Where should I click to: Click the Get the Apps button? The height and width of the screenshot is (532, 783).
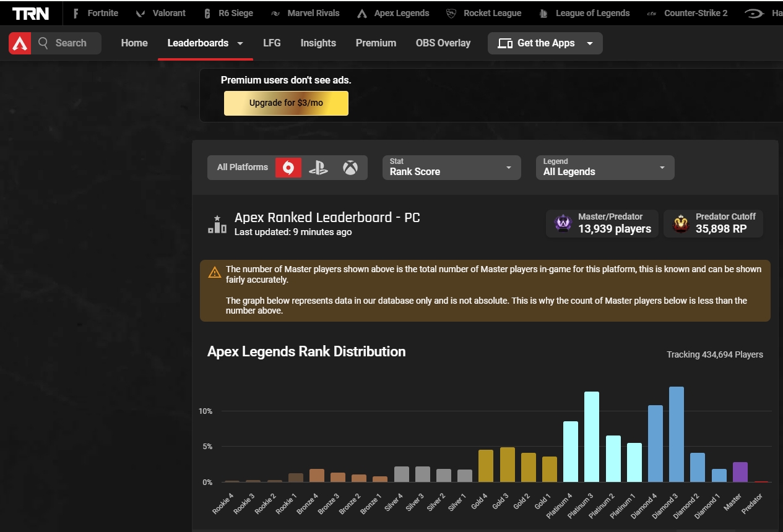tap(545, 43)
